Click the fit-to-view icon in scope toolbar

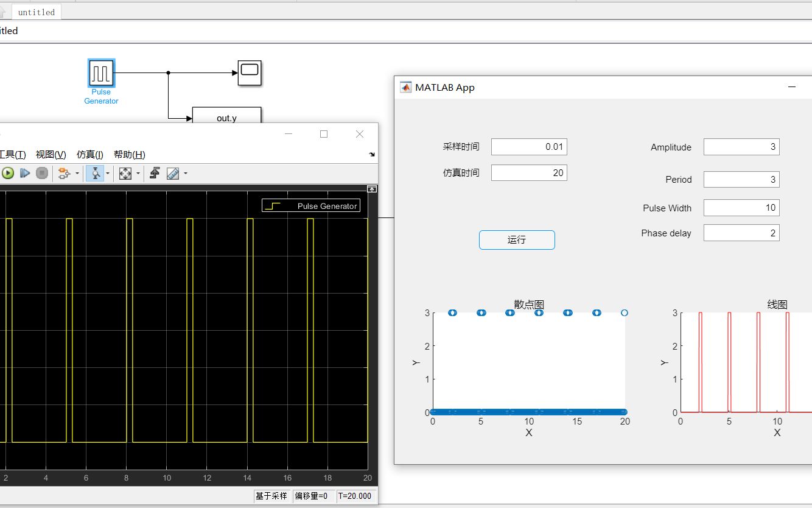126,173
